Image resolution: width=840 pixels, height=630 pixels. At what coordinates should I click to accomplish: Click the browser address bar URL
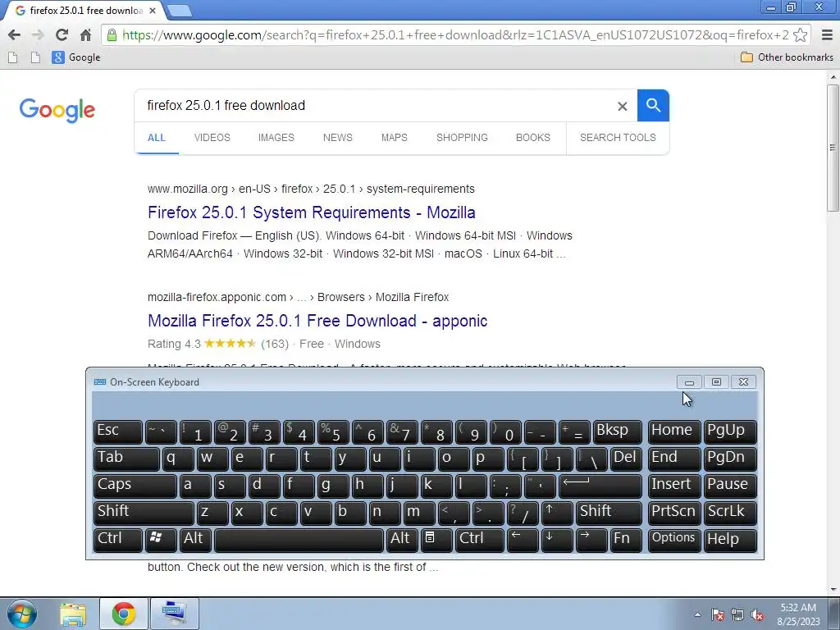455,35
